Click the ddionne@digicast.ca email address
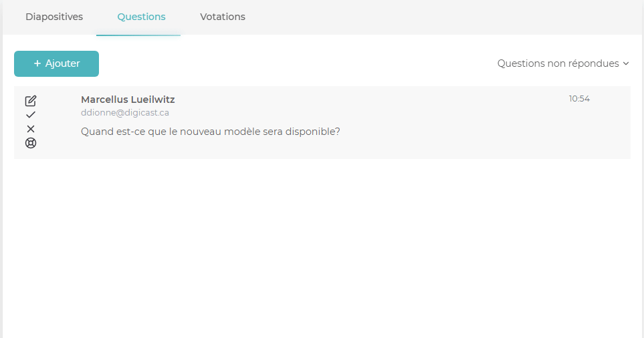This screenshot has height=338, width=644. click(125, 113)
